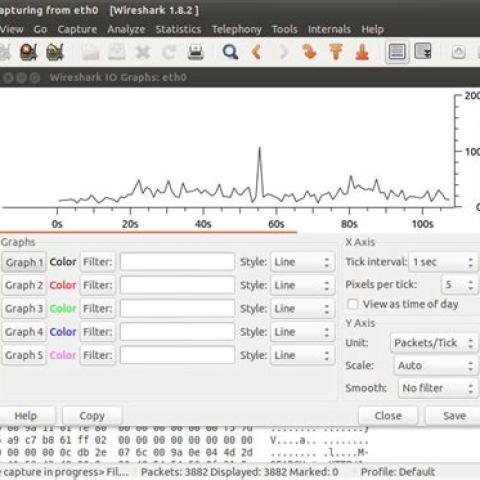Click Graph 3 green Color button

tap(63, 309)
